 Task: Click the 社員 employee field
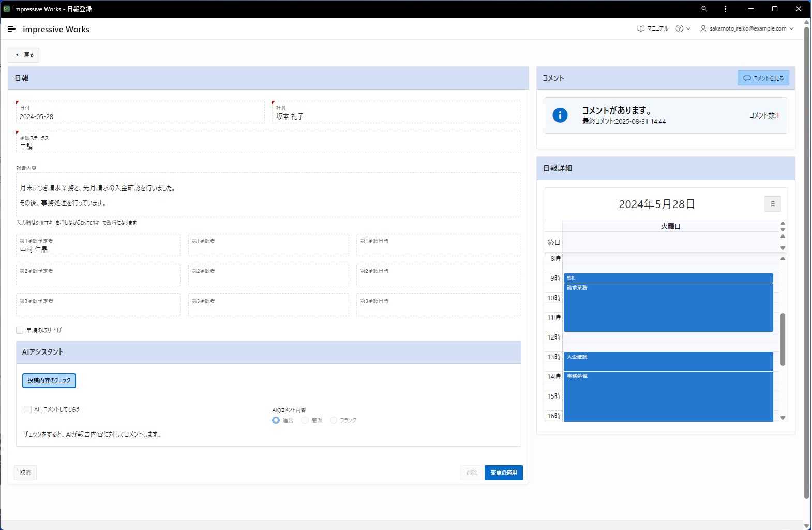(396, 112)
